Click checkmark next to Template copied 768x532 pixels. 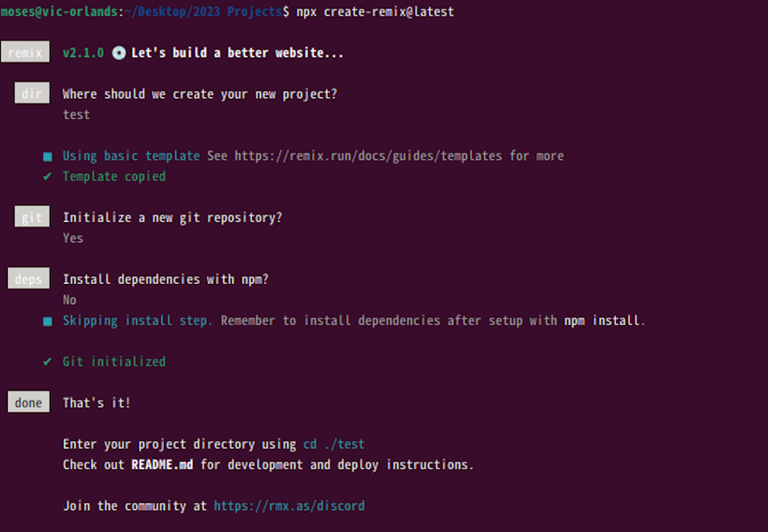click(47, 176)
